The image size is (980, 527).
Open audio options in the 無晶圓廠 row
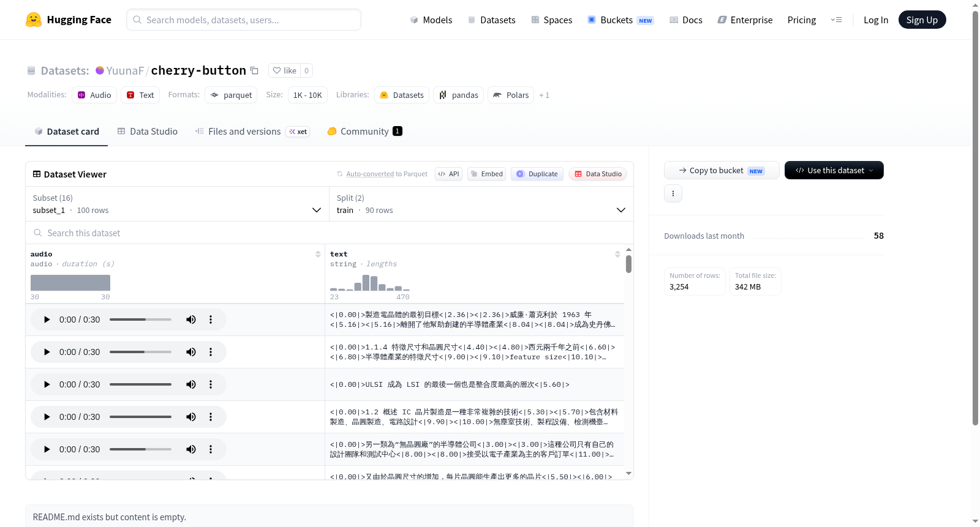(211, 449)
